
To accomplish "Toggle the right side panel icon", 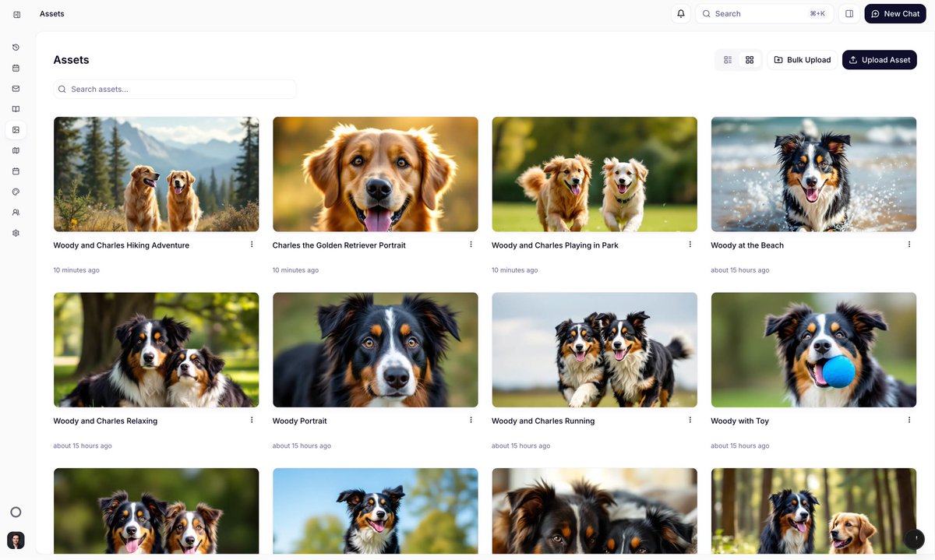I will 849,14.
